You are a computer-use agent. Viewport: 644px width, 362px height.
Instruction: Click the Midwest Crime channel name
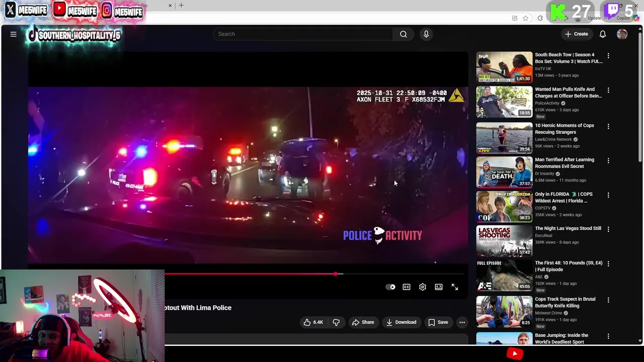[548, 313]
